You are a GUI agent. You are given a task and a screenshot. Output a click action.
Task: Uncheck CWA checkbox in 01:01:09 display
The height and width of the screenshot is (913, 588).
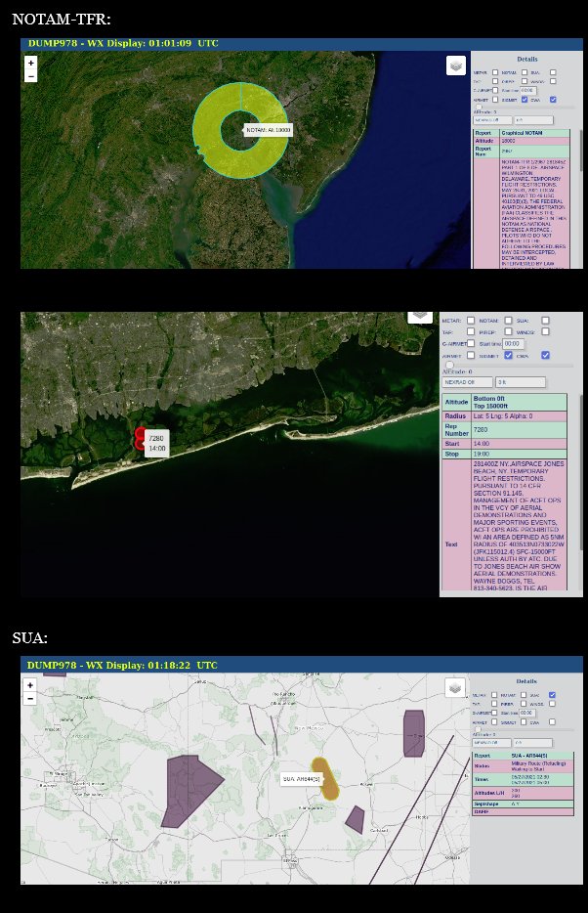pyautogui.click(x=553, y=100)
